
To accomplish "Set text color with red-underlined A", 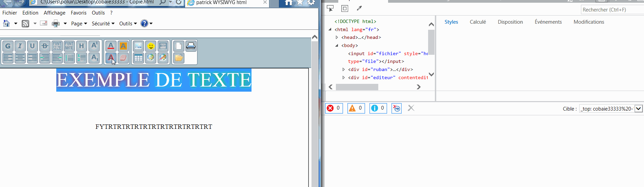I will [111, 46].
